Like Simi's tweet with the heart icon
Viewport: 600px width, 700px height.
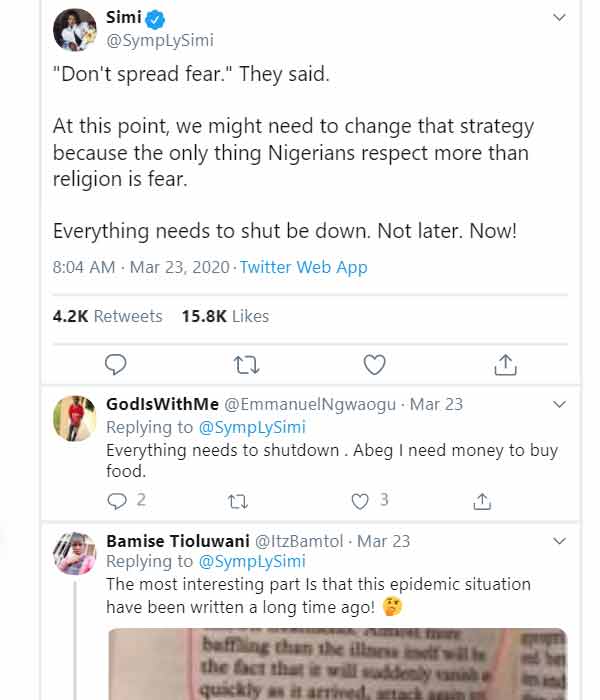click(x=374, y=364)
